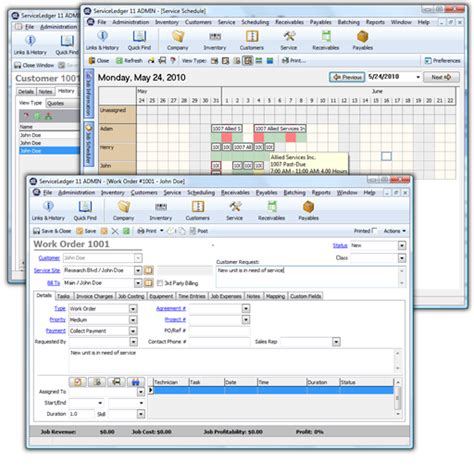Click the Status link label

click(x=340, y=246)
